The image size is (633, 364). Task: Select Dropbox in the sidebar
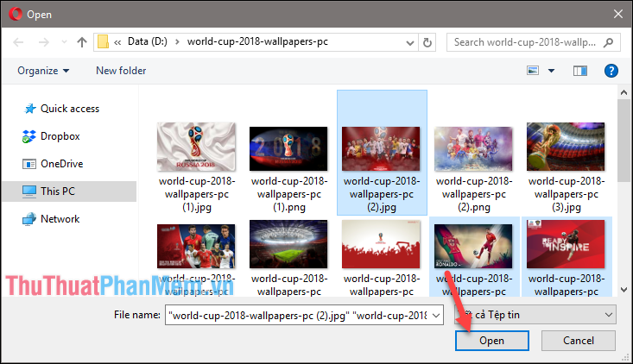[60, 136]
